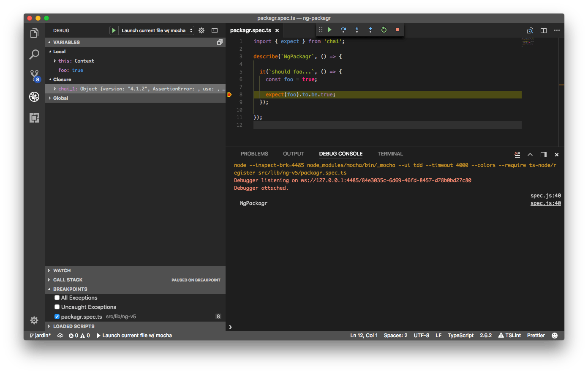Open Source Control view with 8 badge
Viewport: 588px width, 374px height.
click(34, 76)
